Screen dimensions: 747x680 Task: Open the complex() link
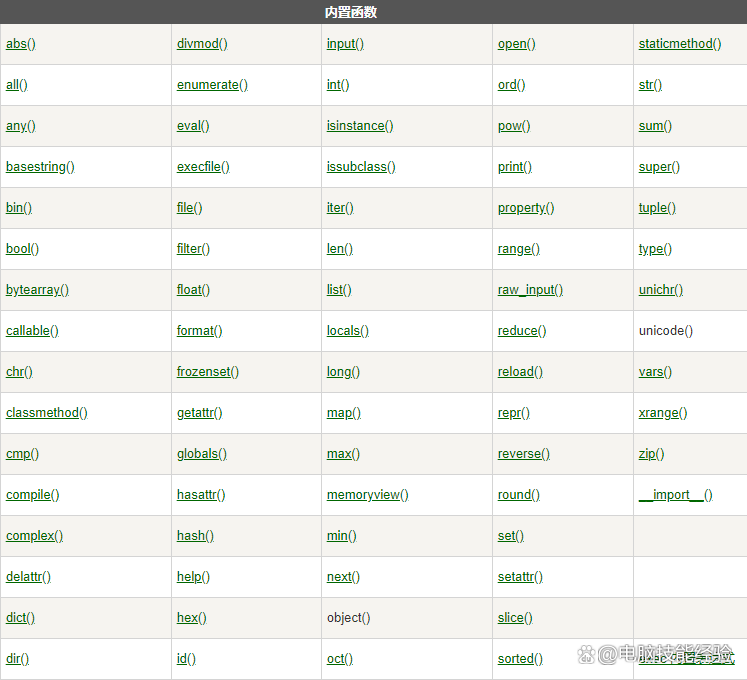34,536
